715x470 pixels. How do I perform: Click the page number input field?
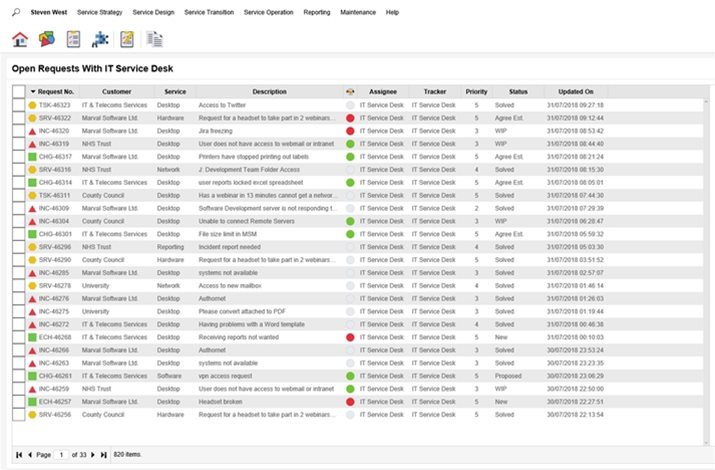coord(61,454)
